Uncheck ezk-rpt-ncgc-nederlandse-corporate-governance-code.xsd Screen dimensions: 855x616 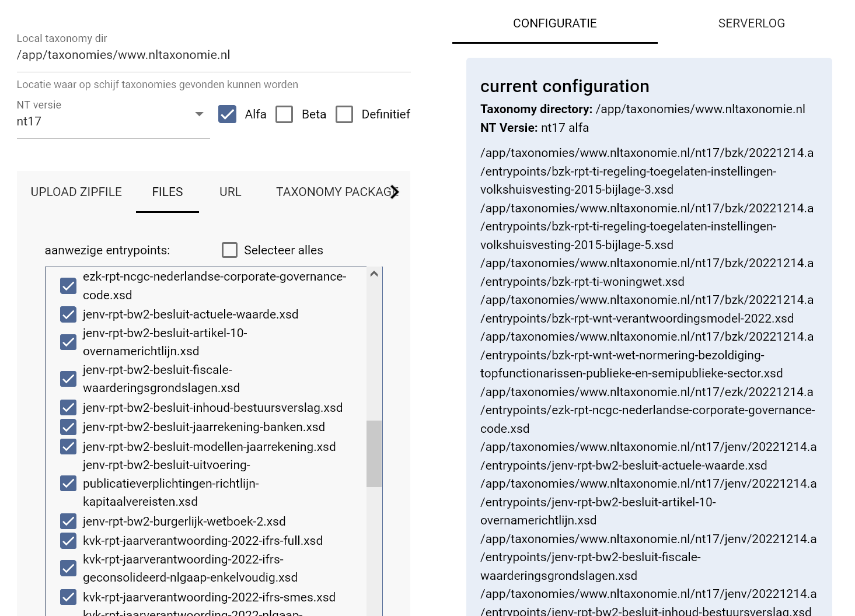coord(68,286)
